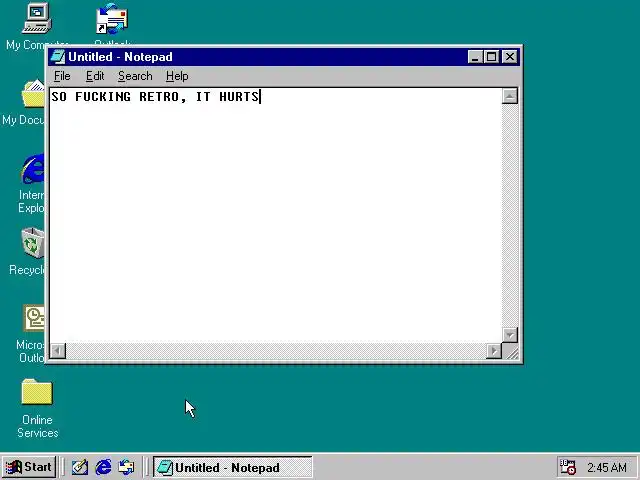Click the vertical scrollbar down arrow
Viewport: 640px width, 480px height.
(509, 335)
